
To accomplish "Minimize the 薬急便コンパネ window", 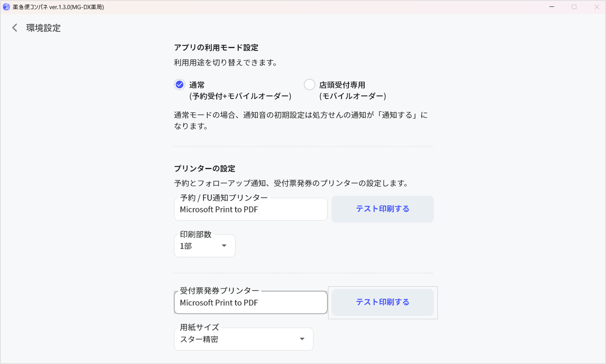I will pyautogui.click(x=552, y=7).
